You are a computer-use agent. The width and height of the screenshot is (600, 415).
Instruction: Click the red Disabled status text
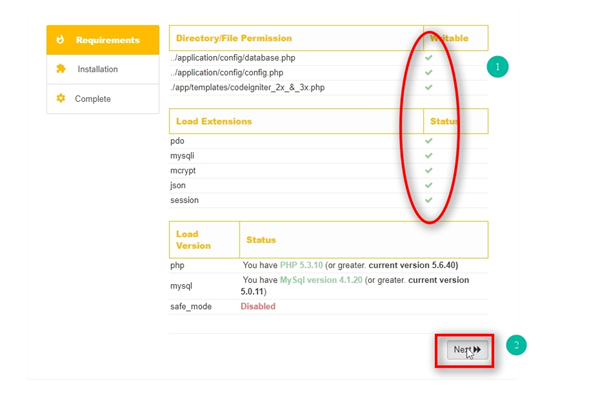pyautogui.click(x=258, y=306)
